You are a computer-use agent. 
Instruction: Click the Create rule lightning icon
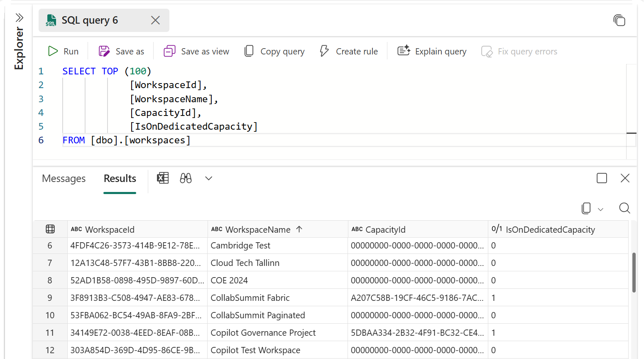pos(324,51)
